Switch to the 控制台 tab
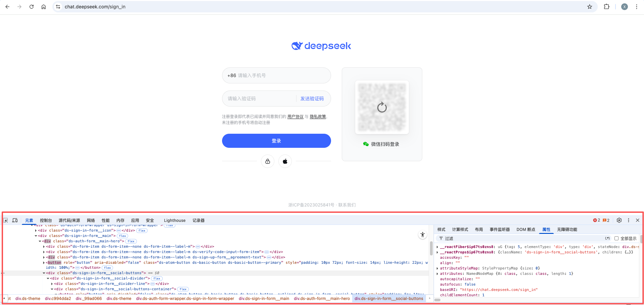Viewport: 644px width, 305px height. tap(46, 220)
